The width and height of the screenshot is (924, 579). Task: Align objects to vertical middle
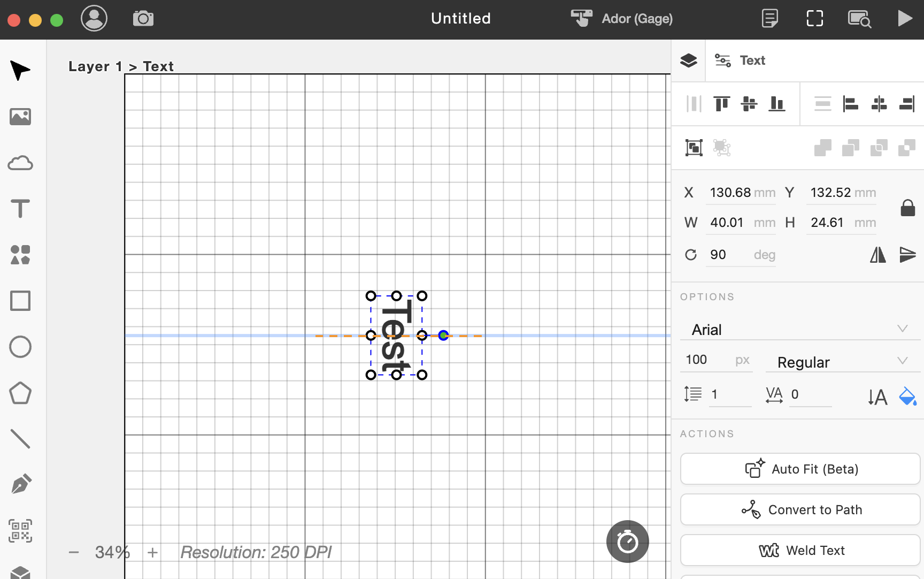tap(749, 103)
